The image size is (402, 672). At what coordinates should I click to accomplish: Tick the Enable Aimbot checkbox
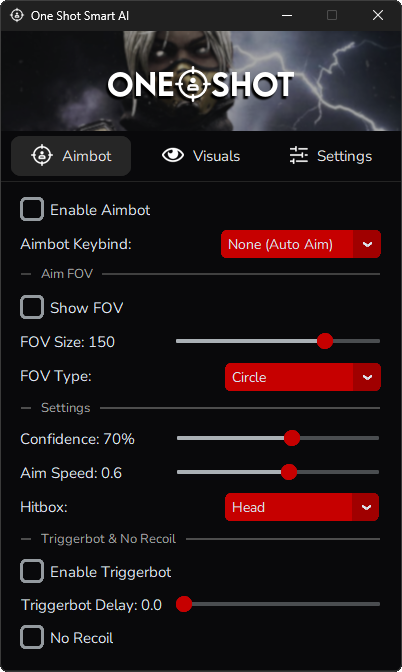(x=32, y=209)
